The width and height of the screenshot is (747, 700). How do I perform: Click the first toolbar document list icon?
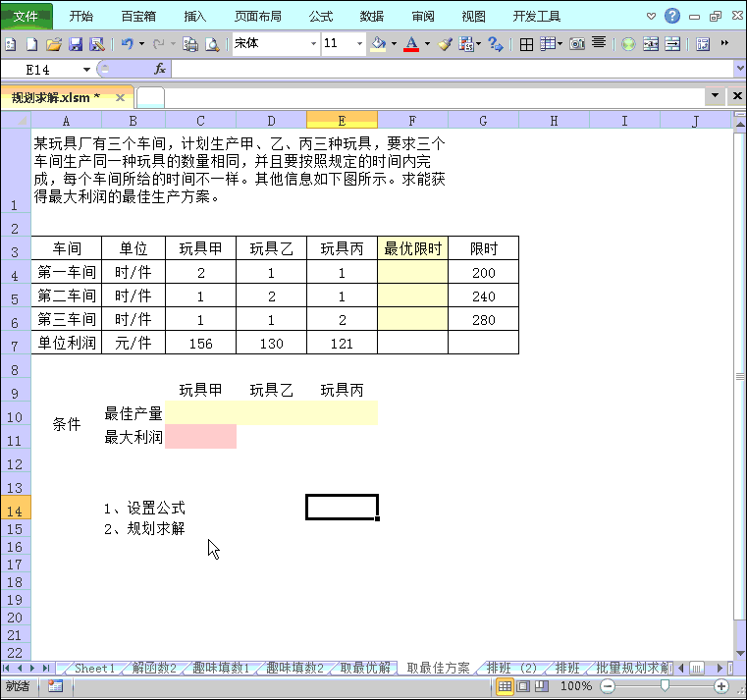click(x=11, y=44)
